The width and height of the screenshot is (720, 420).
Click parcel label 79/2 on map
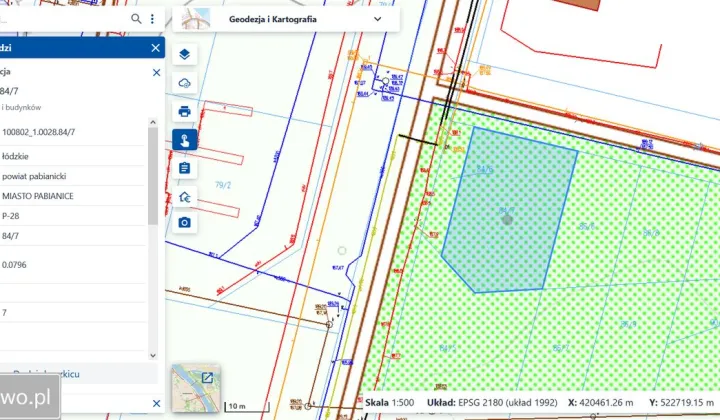223,185
